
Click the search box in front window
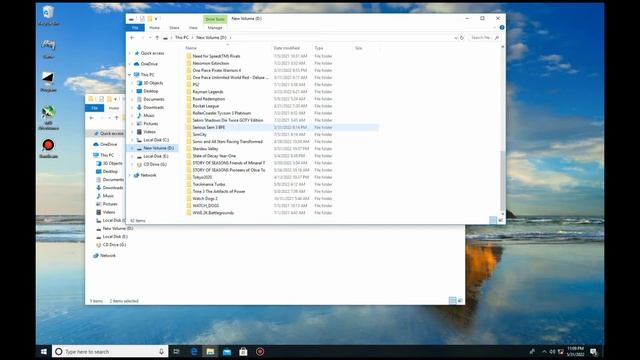click(484, 38)
